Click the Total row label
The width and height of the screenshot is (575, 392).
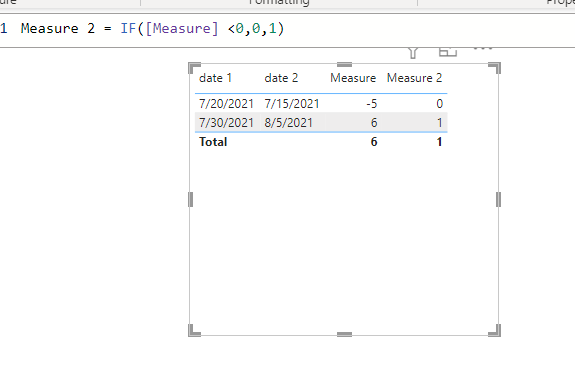point(213,142)
